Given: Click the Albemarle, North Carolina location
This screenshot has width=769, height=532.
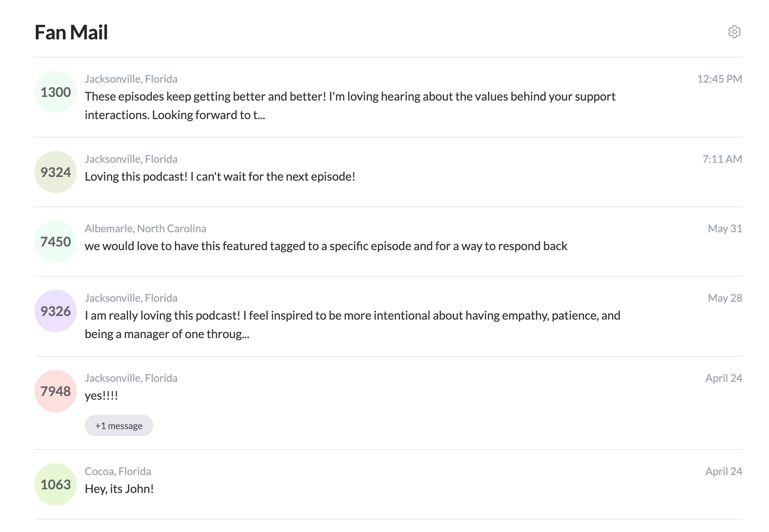Looking at the screenshot, I should pos(145,228).
